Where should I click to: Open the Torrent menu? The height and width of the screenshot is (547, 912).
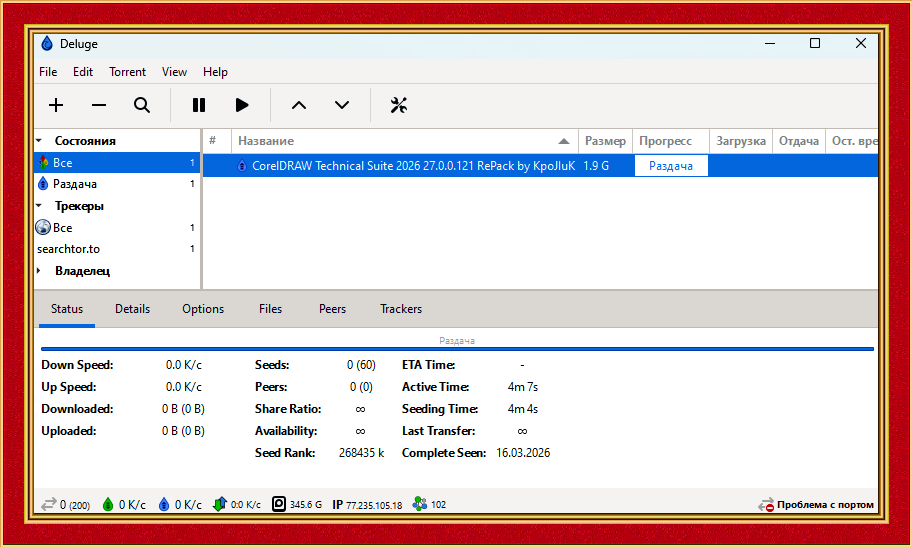(x=127, y=72)
